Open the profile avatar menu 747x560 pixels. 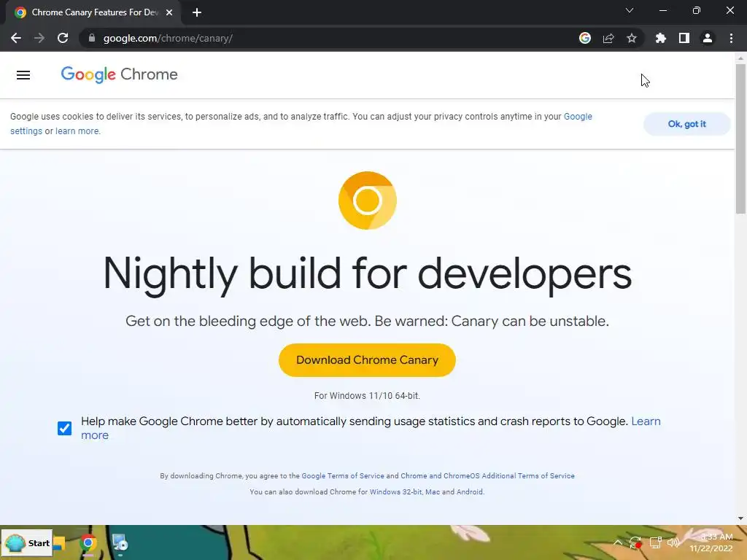point(708,38)
